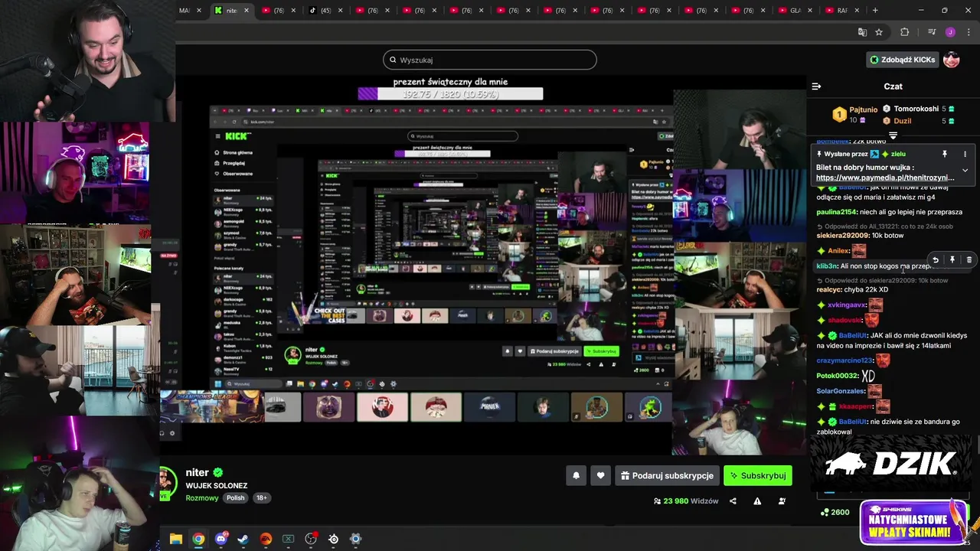Viewport: 980px width, 551px height.
Task: Follow niter with the heart icon
Action: (600, 475)
